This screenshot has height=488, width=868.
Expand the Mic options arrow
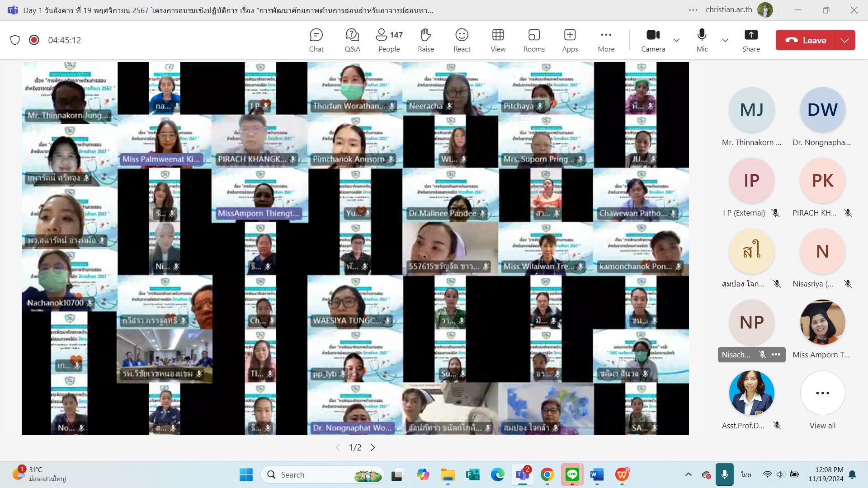point(725,40)
